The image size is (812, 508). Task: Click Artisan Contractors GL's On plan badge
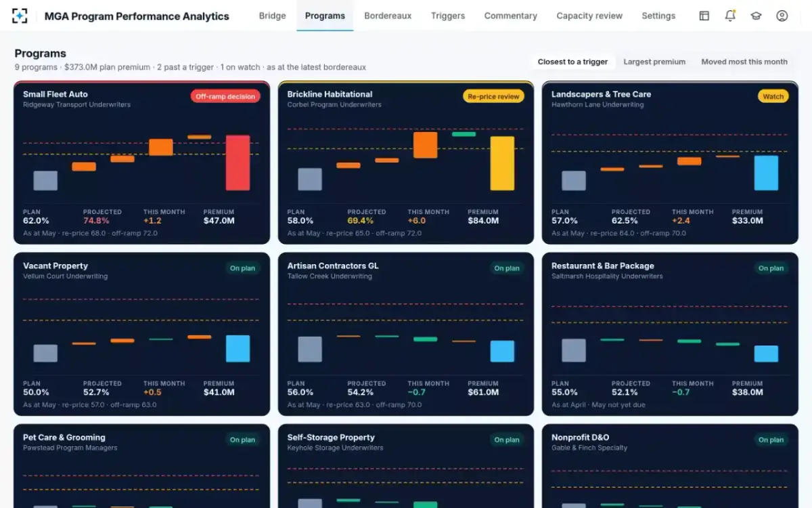pyautogui.click(x=507, y=268)
